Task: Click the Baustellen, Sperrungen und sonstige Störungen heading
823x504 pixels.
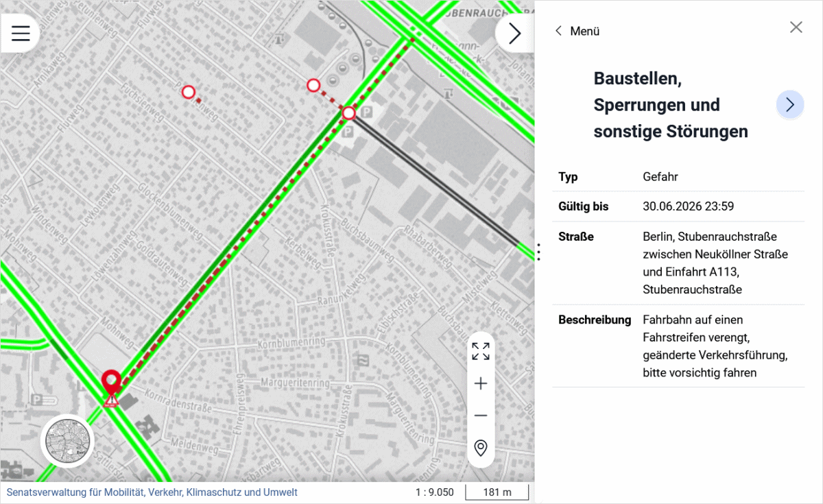Action: click(x=670, y=104)
